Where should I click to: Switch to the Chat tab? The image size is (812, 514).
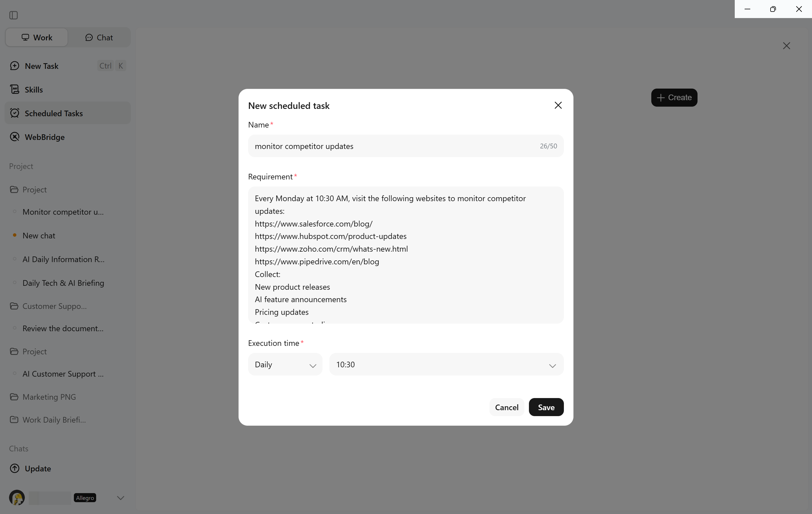coord(99,38)
